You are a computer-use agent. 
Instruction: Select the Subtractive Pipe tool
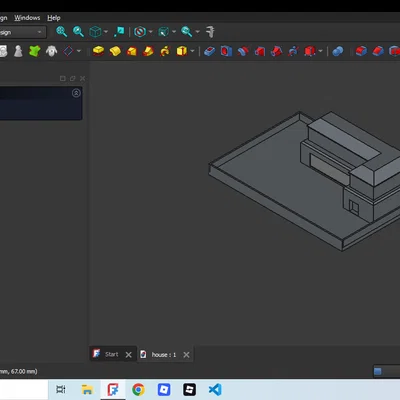coord(276,51)
